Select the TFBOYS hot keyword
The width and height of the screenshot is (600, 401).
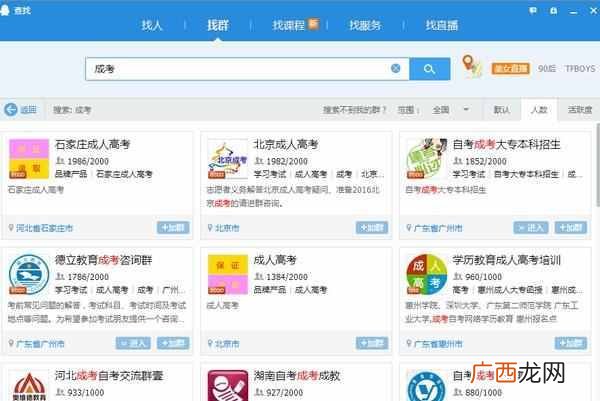coord(580,68)
